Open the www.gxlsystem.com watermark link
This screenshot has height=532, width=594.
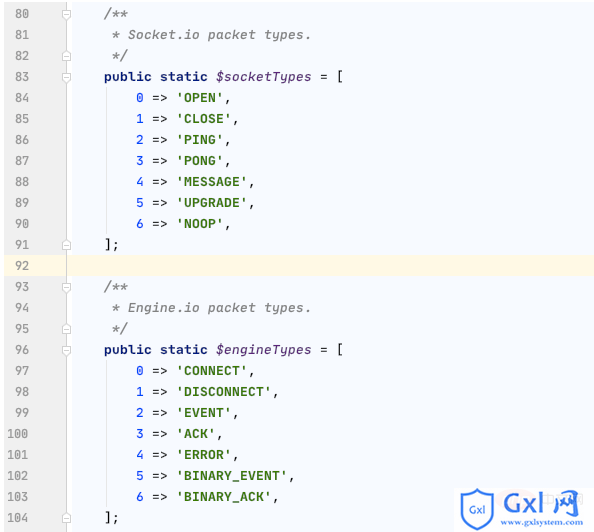click(542, 523)
